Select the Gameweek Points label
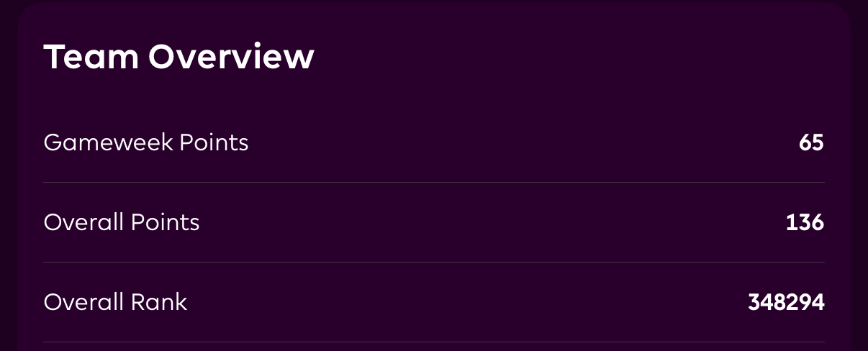Screen dimensions: 868x351 pos(145,143)
